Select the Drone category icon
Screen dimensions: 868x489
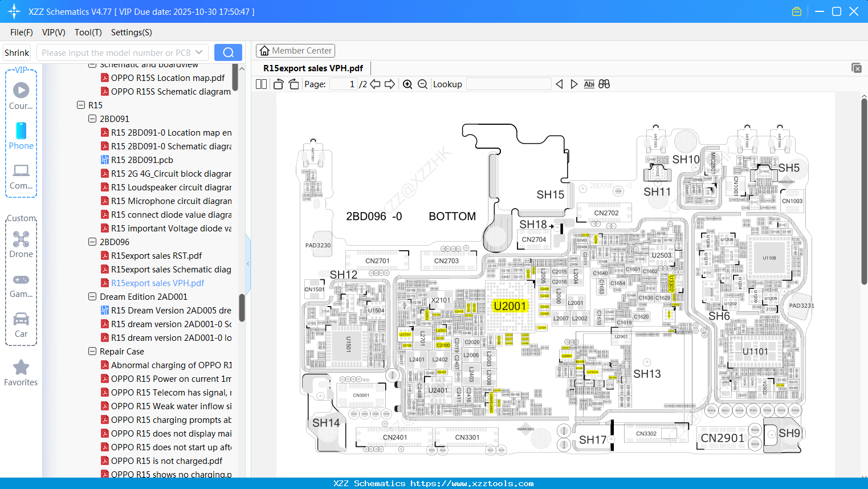[x=21, y=244]
